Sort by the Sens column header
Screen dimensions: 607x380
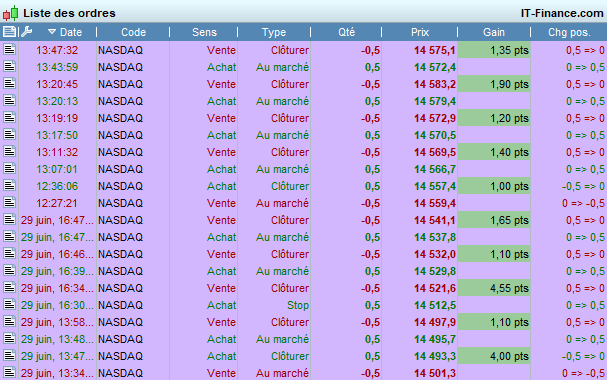click(204, 32)
